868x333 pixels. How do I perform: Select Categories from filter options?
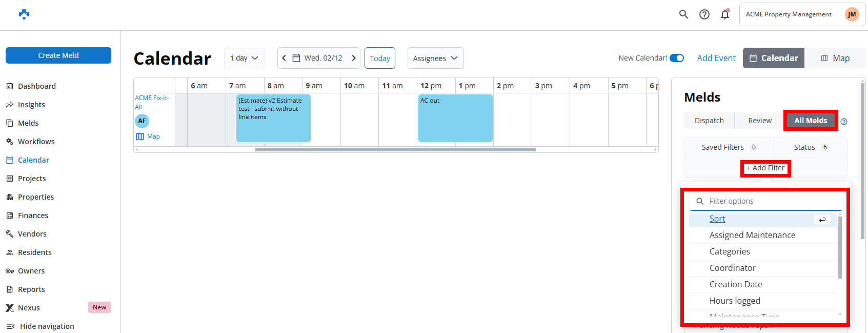tap(730, 251)
